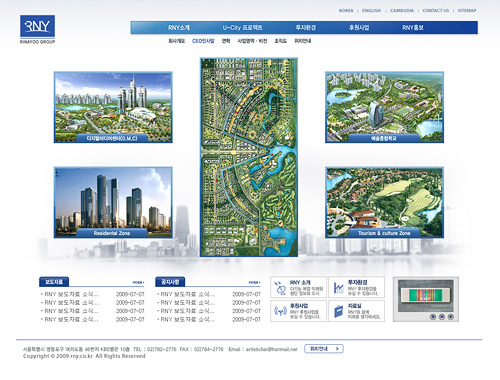The height and width of the screenshot is (380, 500).
Task: Click the leftmost media player control button
Action: 433,317
